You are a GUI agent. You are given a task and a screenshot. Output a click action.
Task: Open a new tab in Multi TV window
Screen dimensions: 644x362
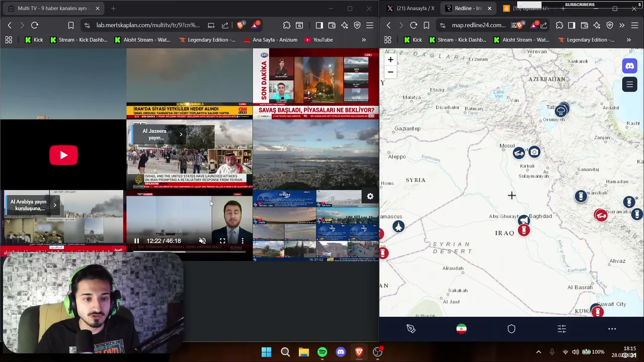click(x=113, y=9)
